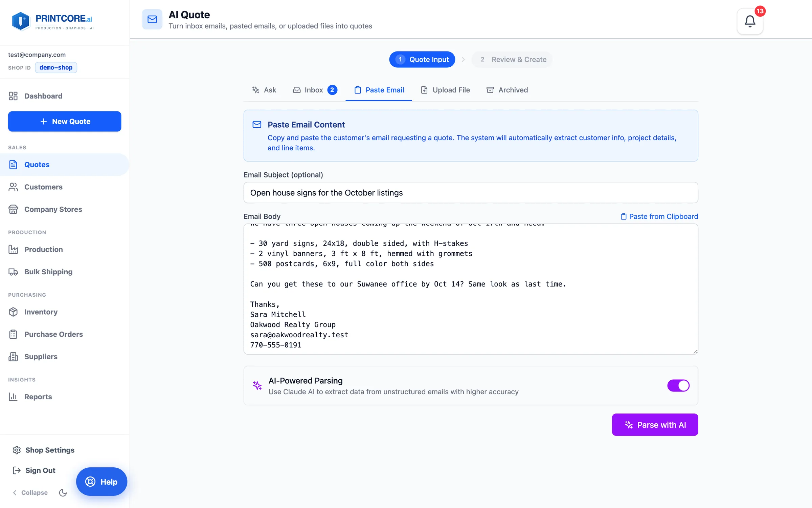Image resolution: width=812 pixels, height=508 pixels.
Task: Click the Reports bar chart icon
Action: coord(13,397)
